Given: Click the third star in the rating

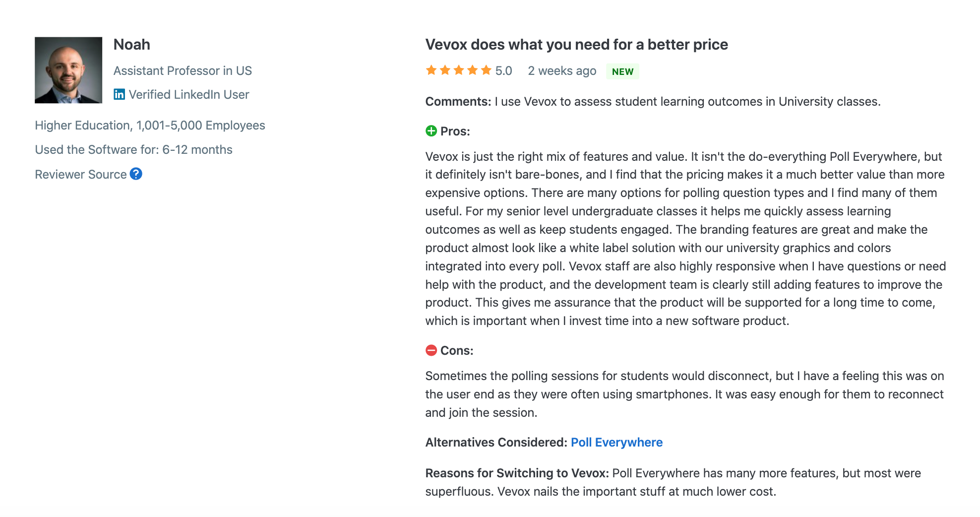Looking at the screenshot, I should point(459,70).
